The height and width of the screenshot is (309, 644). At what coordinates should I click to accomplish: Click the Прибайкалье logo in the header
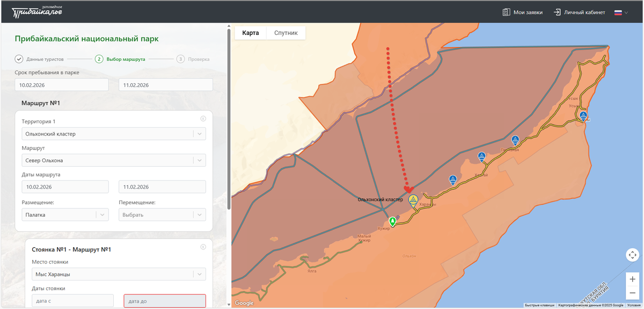tap(37, 11)
